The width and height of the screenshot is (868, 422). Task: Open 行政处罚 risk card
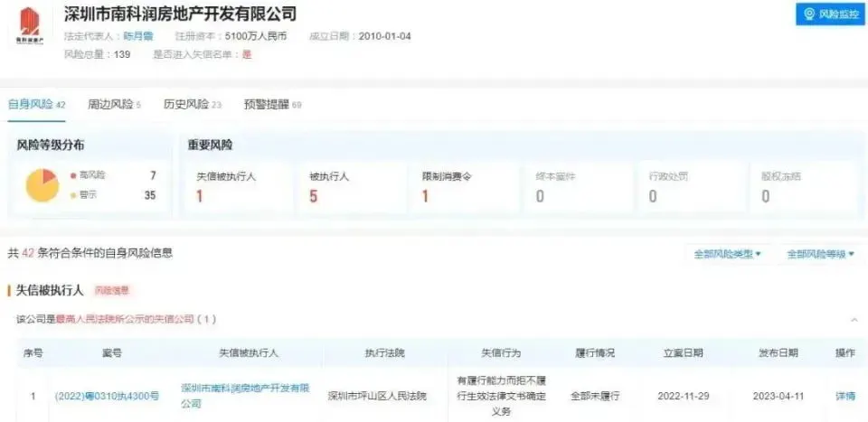coord(690,187)
